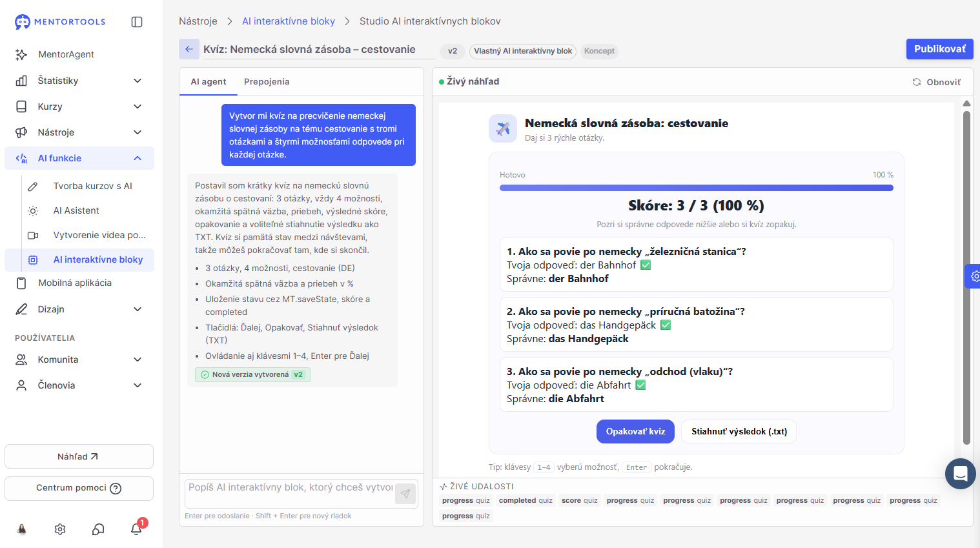Switch to the Prepojenia tab

pyautogui.click(x=267, y=81)
